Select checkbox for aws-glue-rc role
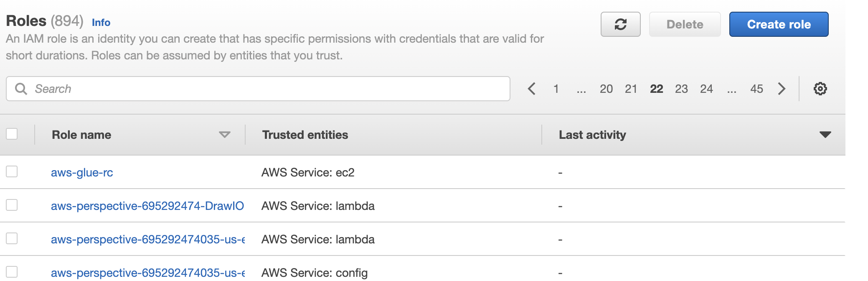This screenshot has height=281, width=868. point(12,171)
